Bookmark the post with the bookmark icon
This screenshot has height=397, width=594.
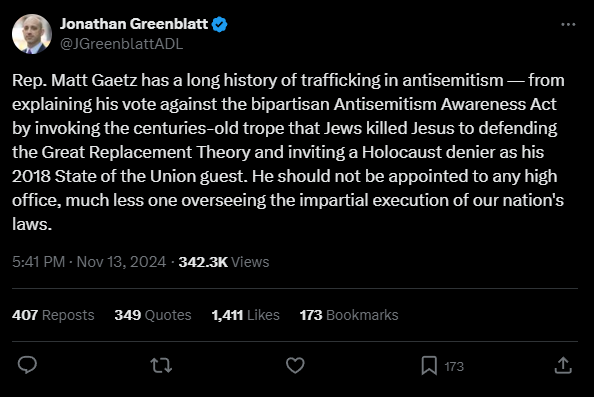pos(429,366)
